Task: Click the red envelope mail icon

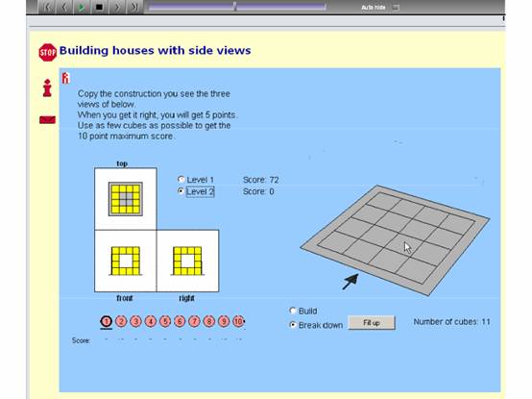Action: [47, 120]
